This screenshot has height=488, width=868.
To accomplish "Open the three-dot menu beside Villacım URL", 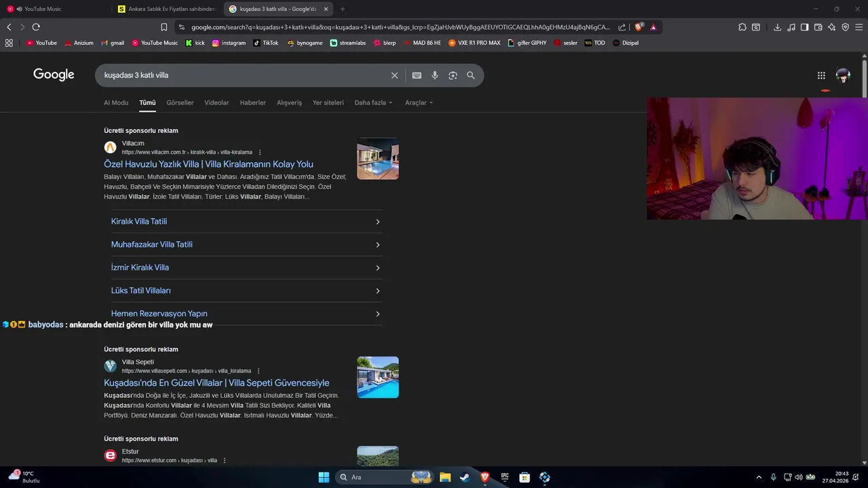I will (260, 152).
